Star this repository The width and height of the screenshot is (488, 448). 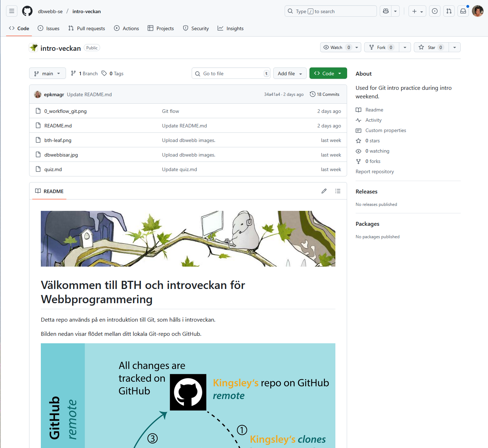(x=432, y=47)
